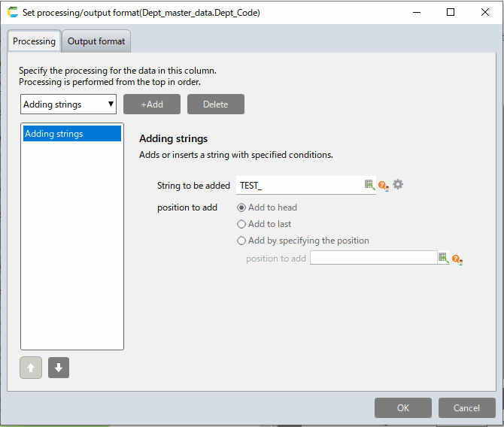Move processing item up with arrow button
This screenshot has height=427, width=504.
(31, 368)
